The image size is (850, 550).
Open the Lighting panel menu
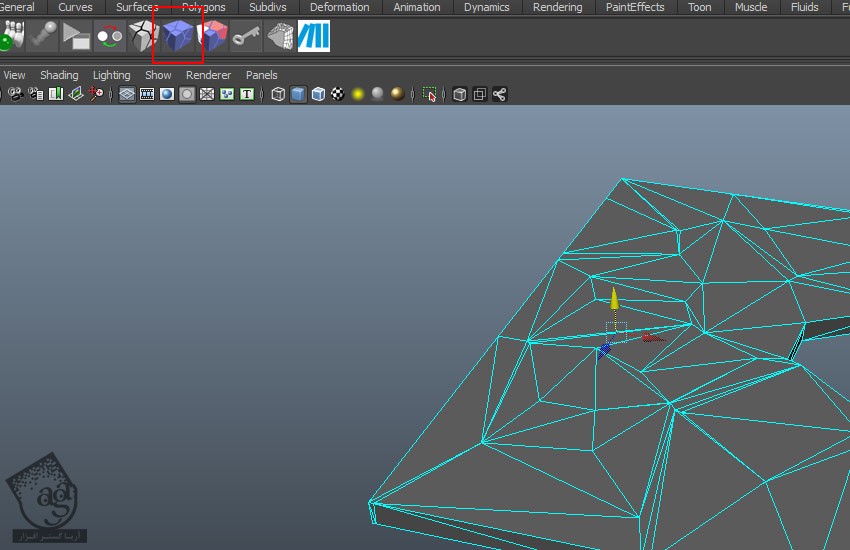click(111, 75)
